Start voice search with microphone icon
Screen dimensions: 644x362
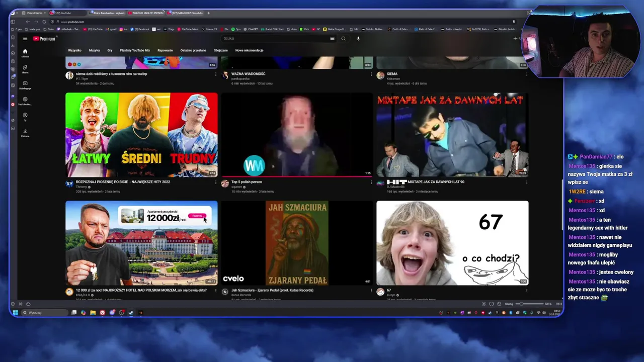pos(358,38)
